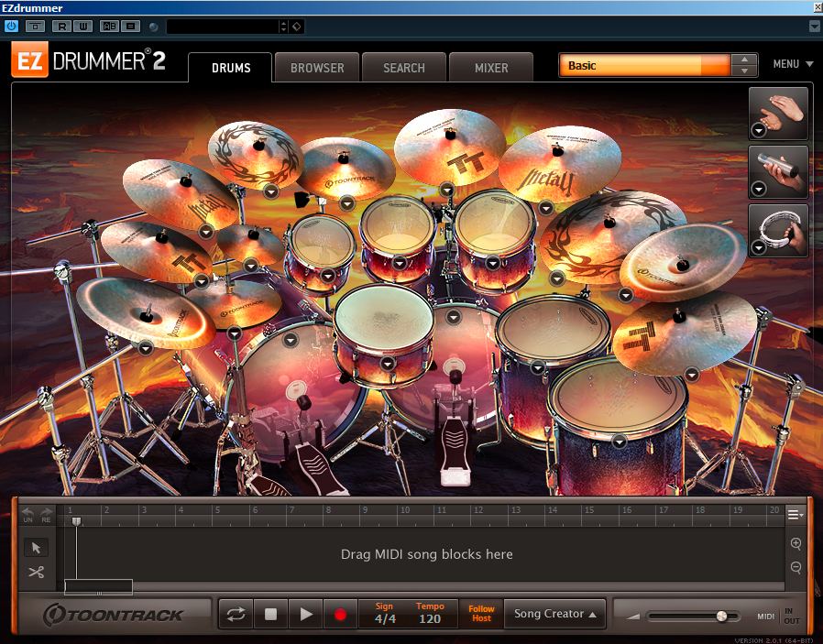Stop playback

[x=271, y=614]
